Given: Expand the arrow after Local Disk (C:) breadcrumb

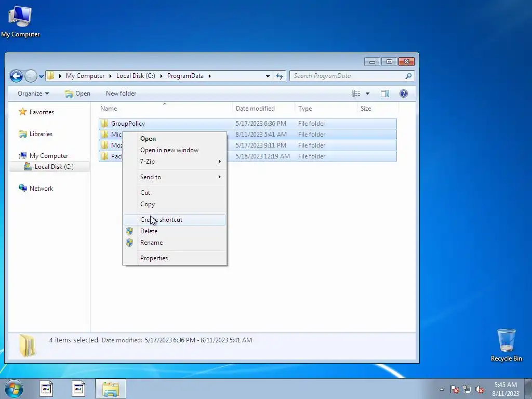Looking at the screenshot, I should (161, 76).
